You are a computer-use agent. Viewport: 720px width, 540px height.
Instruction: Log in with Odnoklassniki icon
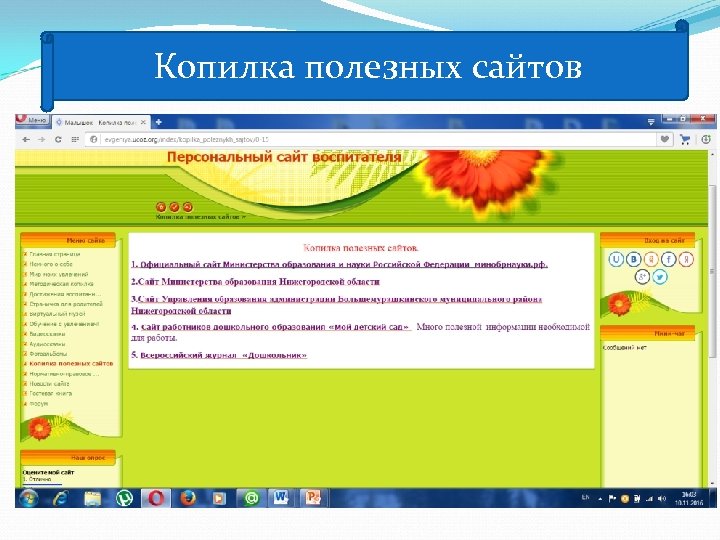651,259
